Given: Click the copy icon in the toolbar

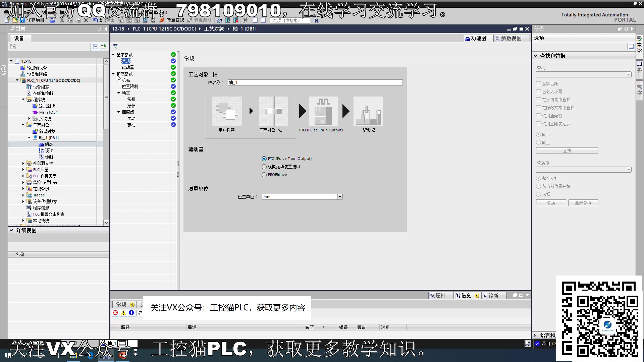Looking at the screenshot, I should pos(70,20).
